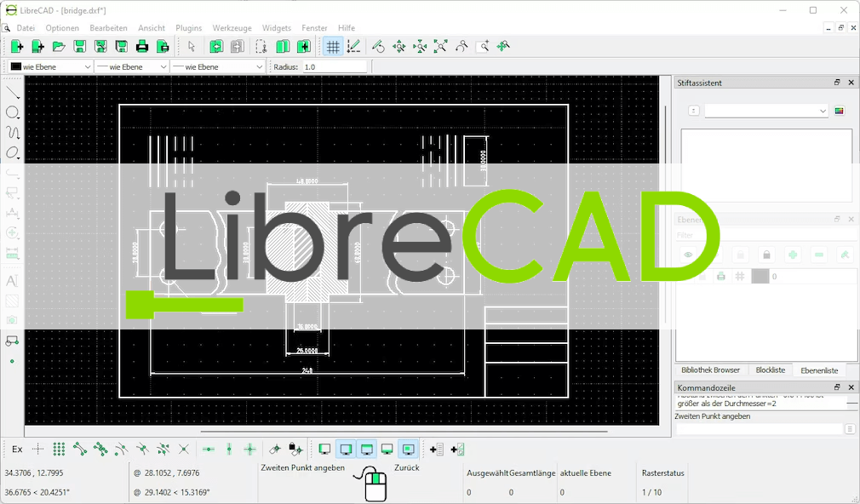Switch to the Blockliste tab
The image size is (860, 504).
point(770,370)
